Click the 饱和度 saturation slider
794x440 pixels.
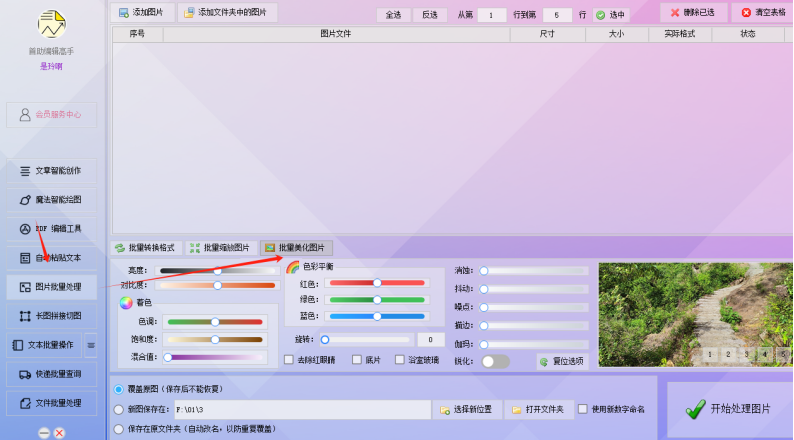215,339
